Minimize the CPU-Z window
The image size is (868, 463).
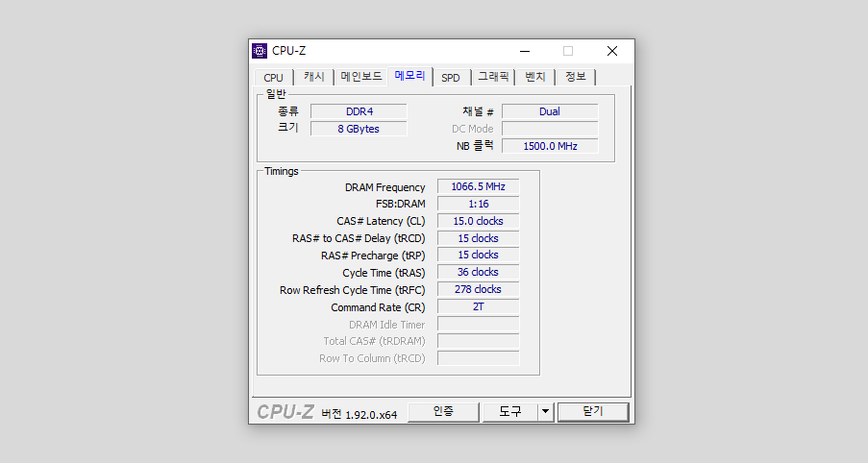(525, 51)
